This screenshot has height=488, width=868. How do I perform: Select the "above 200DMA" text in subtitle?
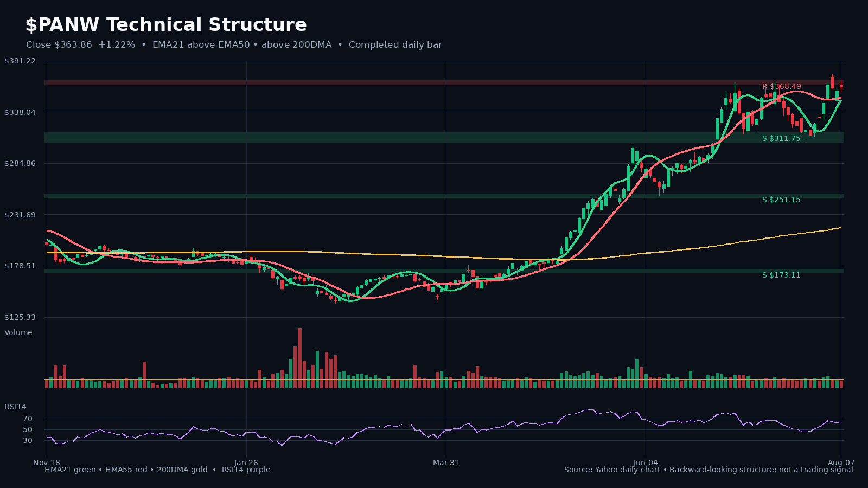pyautogui.click(x=297, y=45)
